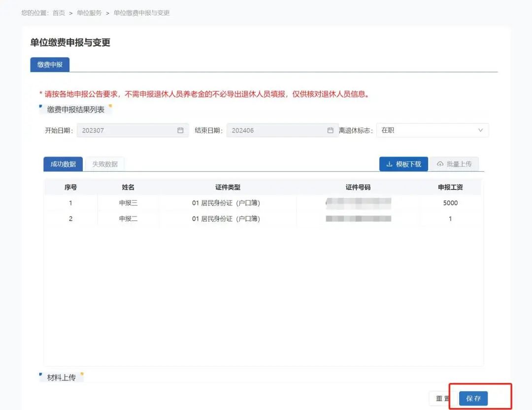The image size is (532, 410).
Task: Click the 申报工资 column header
Action: tap(450, 188)
